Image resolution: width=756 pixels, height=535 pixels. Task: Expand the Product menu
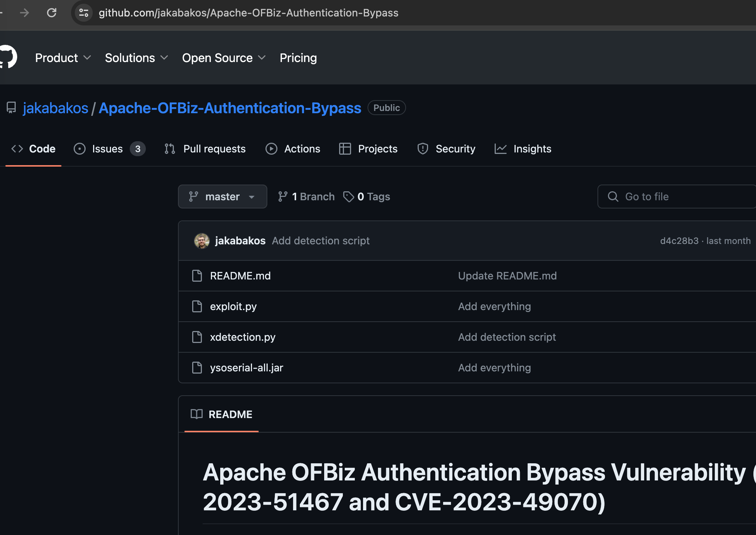(63, 58)
